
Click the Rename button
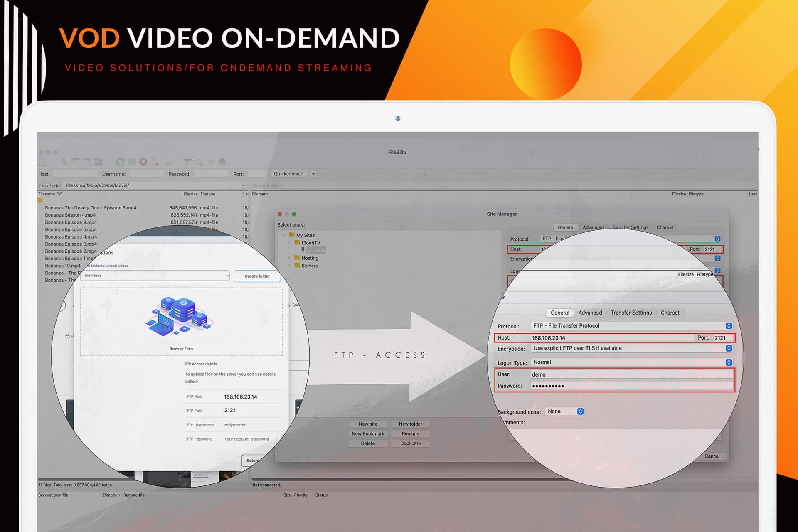[x=410, y=433]
